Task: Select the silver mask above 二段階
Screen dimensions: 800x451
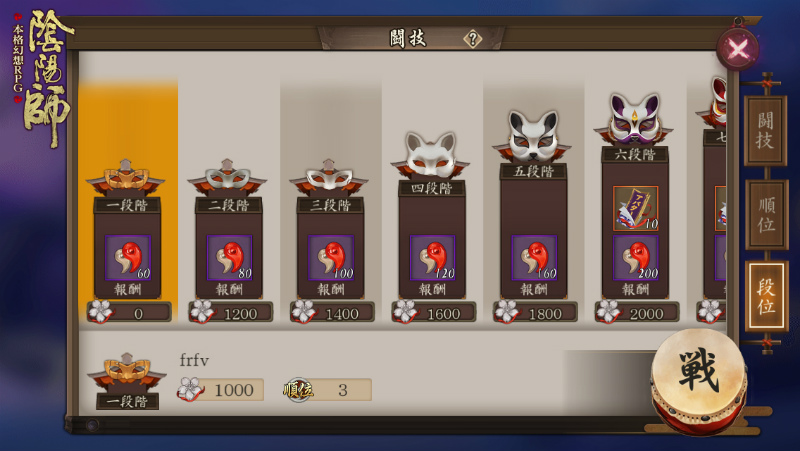Action: [227, 178]
